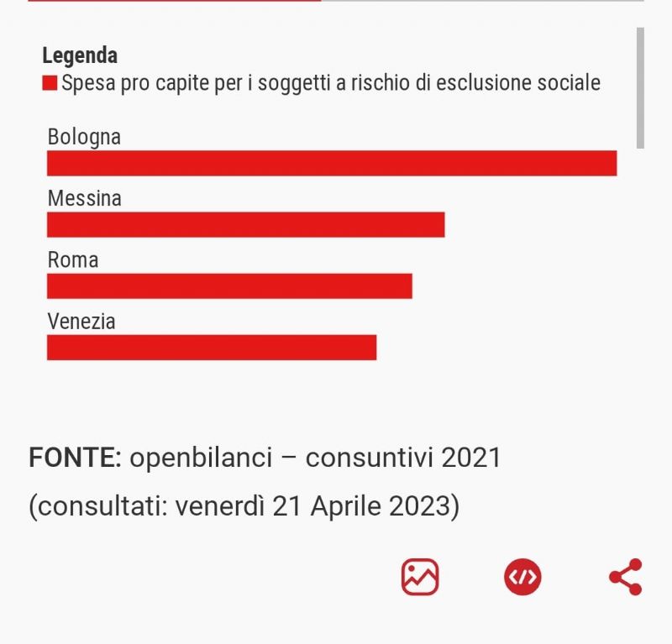Click the FONTE label

[x=75, y=458]
